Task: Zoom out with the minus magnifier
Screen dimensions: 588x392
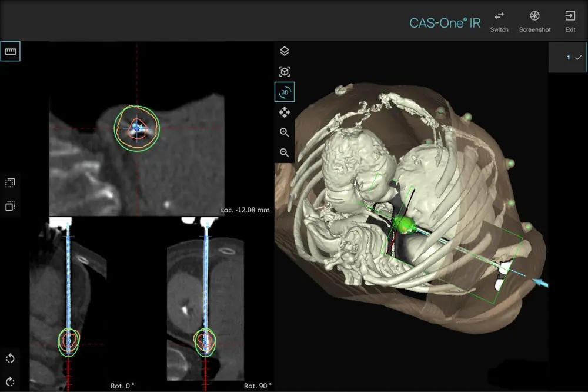Action: click(x=285, y=153)
